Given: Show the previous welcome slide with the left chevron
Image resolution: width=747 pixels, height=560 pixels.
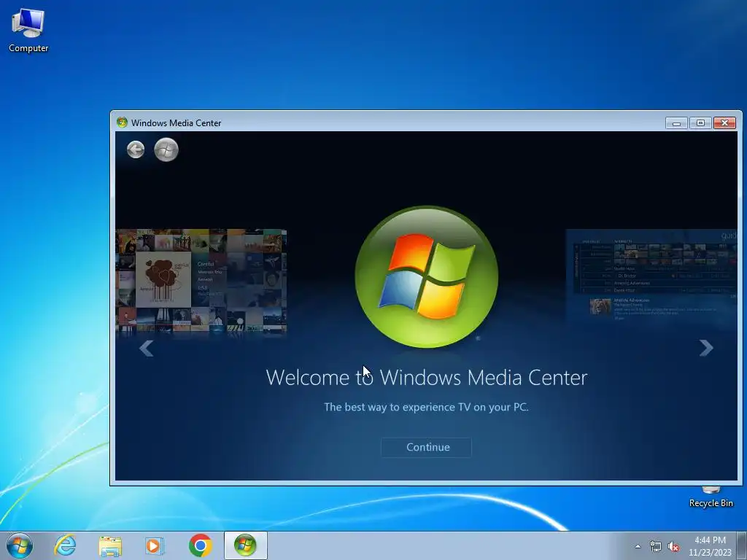Looking at the screenshot, I should (x=146, y=348).
